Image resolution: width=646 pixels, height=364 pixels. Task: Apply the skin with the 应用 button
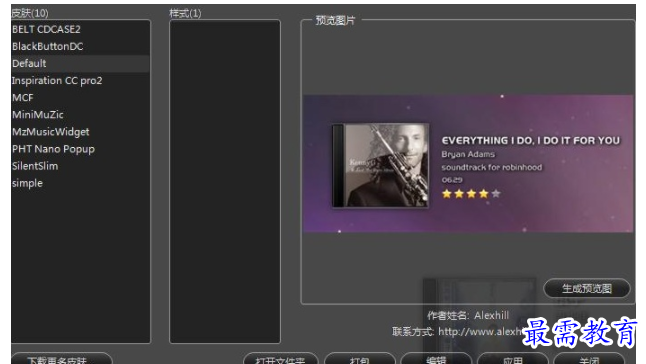point(513,359)
